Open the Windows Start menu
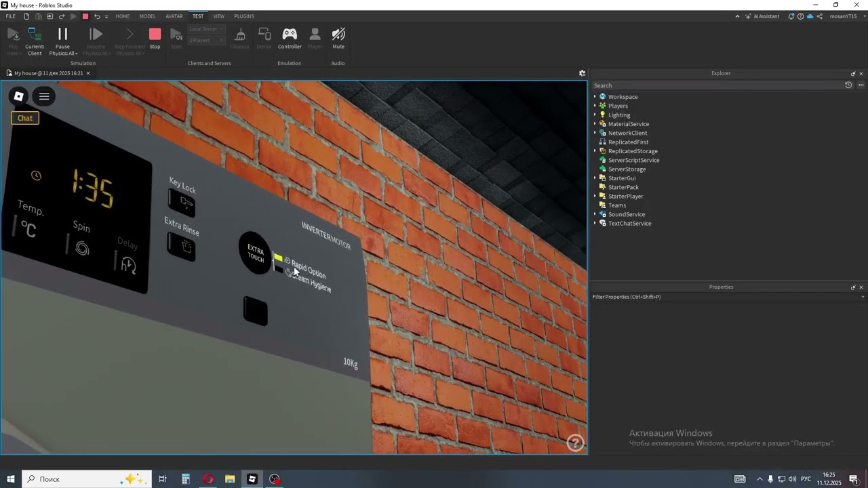Image resolution: width=868 pixels, height=488 pixels. click(x=10, y=479)
